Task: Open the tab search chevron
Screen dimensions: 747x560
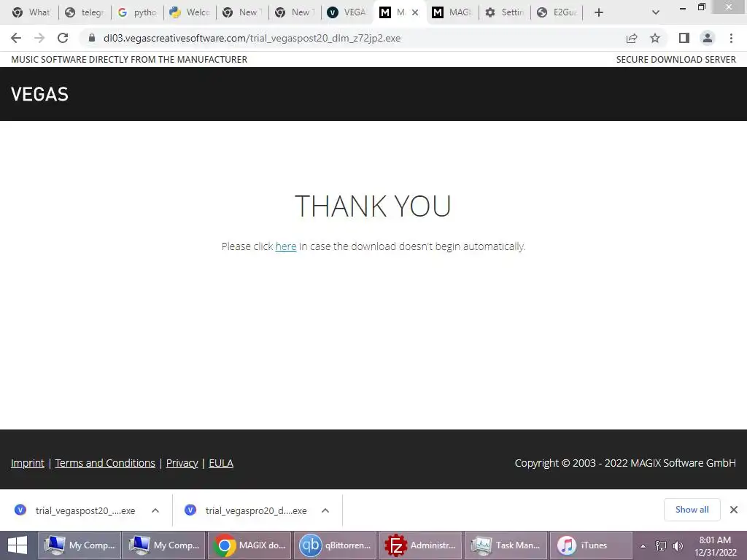Action: coord(656,12)
